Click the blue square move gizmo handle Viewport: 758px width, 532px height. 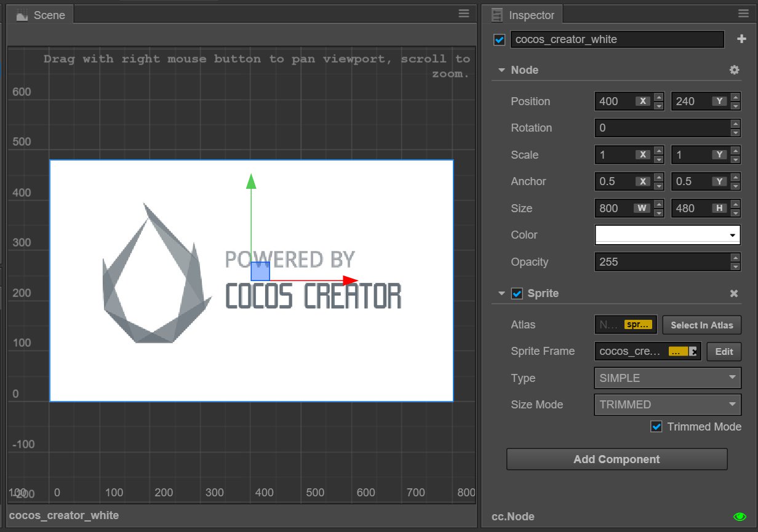click(x=260, y=271)
